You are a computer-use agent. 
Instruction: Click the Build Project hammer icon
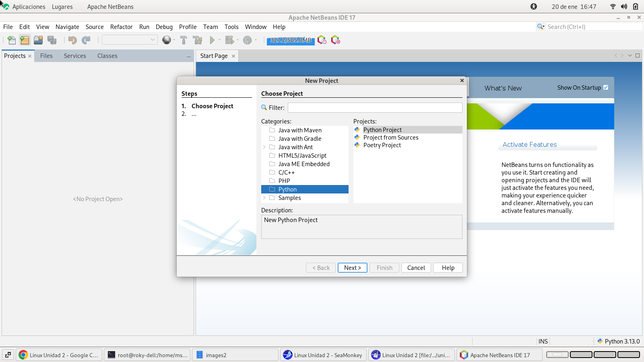point(184,40)
